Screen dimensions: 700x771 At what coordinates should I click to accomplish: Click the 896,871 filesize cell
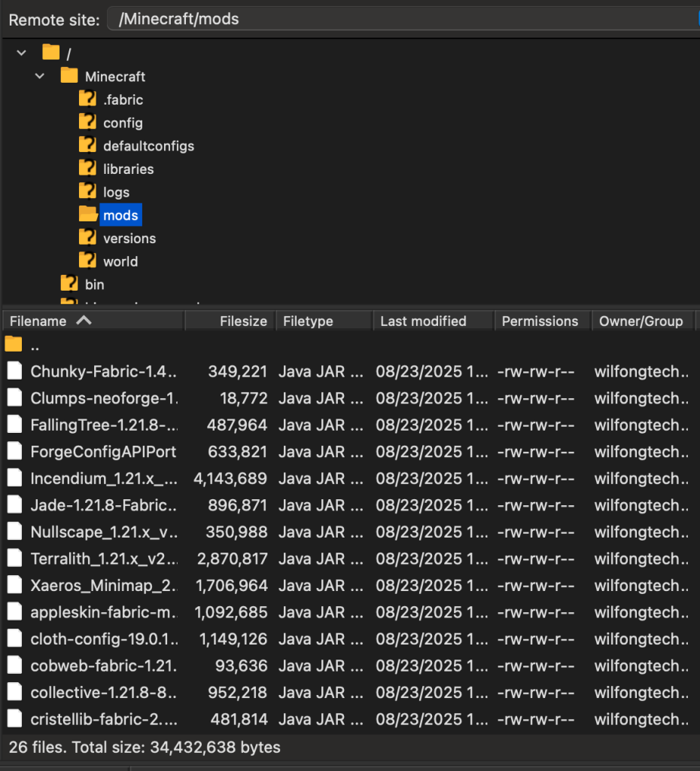237,505
